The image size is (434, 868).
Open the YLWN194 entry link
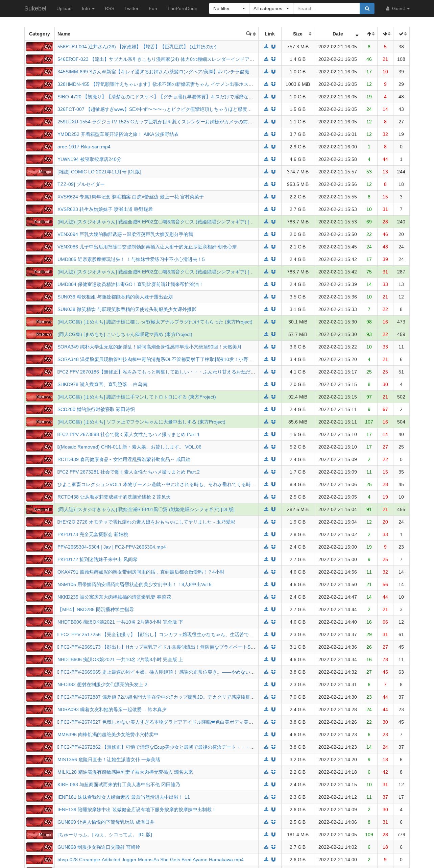tap(89, 159)
